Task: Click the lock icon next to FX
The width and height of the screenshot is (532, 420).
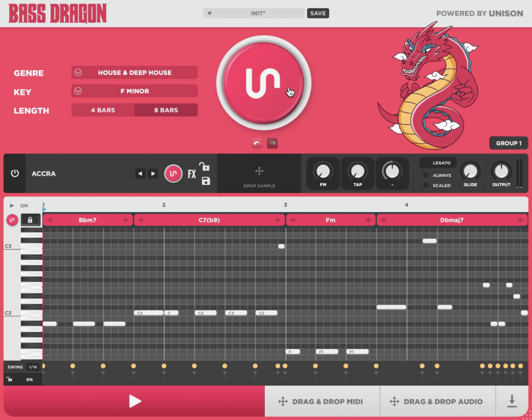Action: pos(205,167)
